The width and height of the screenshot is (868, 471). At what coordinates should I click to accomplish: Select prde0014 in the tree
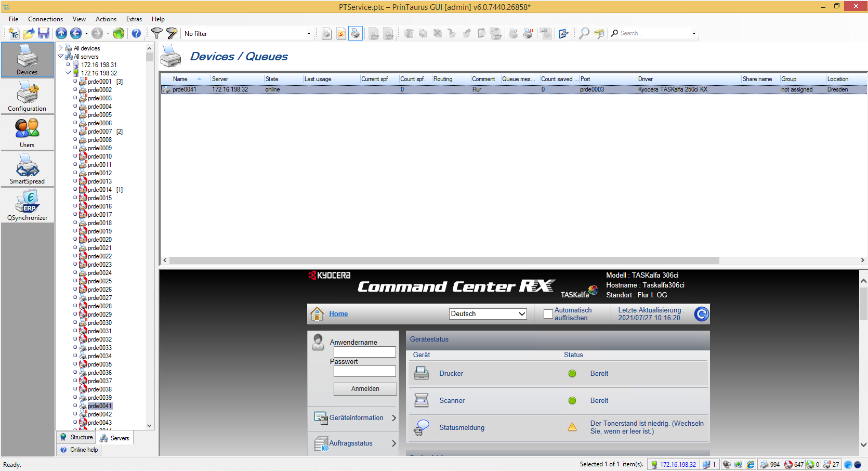tap(99, 190)
